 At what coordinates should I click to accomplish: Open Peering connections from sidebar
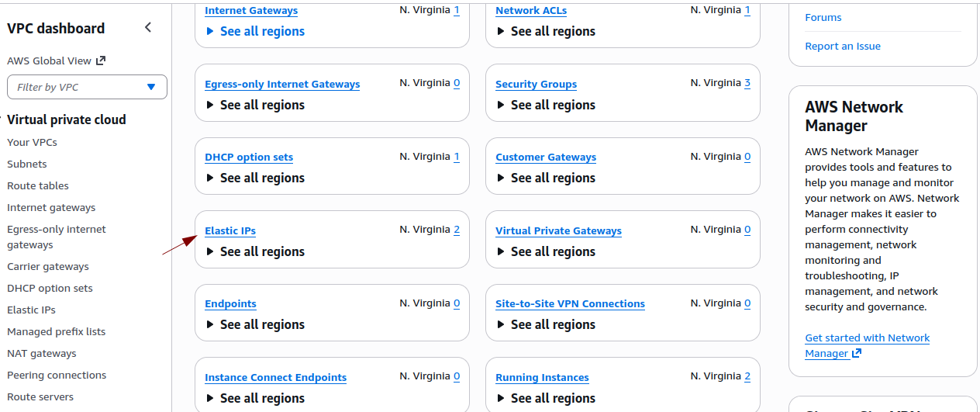pyautogui.click(x=57, y=375)
